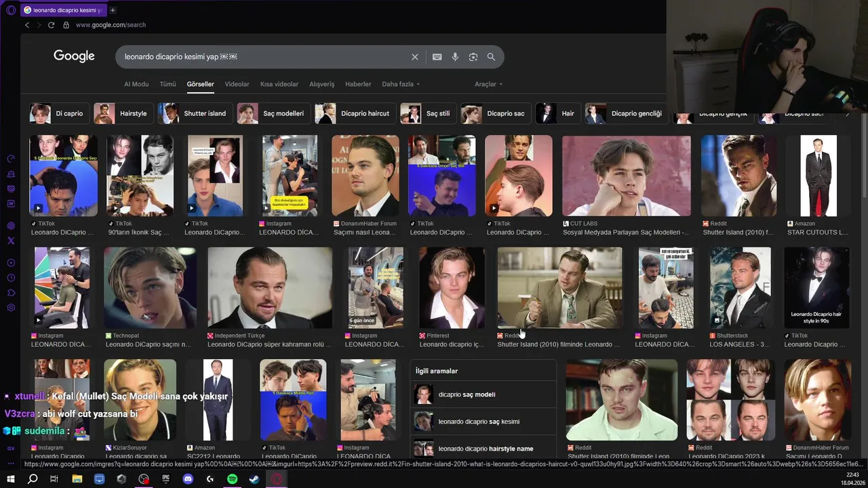Filter by the Di caprio chip
The image size is (868, 488).
click(x=58, y=113)
